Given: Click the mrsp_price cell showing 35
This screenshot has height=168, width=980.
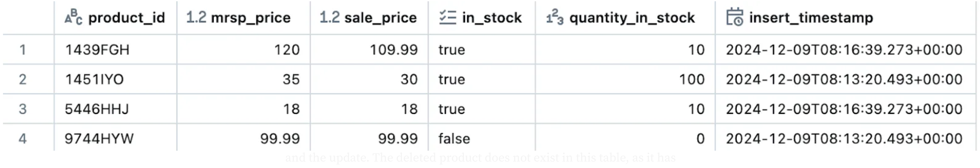Looking at the screenshot, I should tap(291, 79).
